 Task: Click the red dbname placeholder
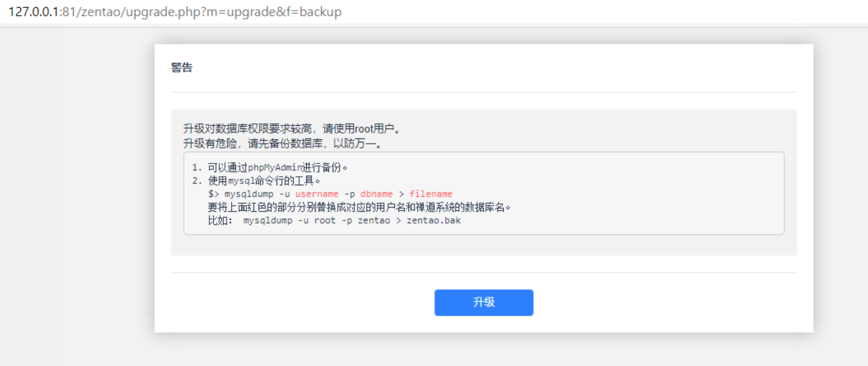[x=376, y=194]
